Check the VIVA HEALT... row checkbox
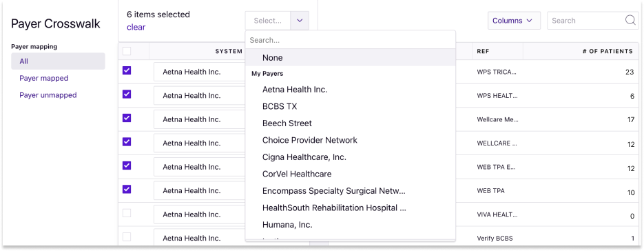The height and width of the screenshot is (251, 644). tap(127, 213)
